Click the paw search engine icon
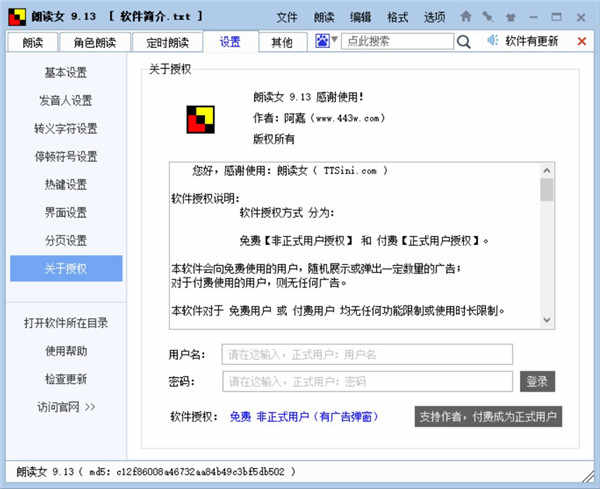 pyautogui.click(x=322, y=41)
